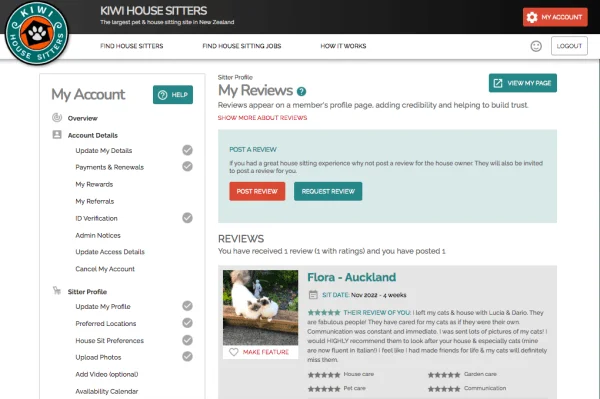600x399 pixels.
Task: Open Admin Notices
Action: (98, 235)
